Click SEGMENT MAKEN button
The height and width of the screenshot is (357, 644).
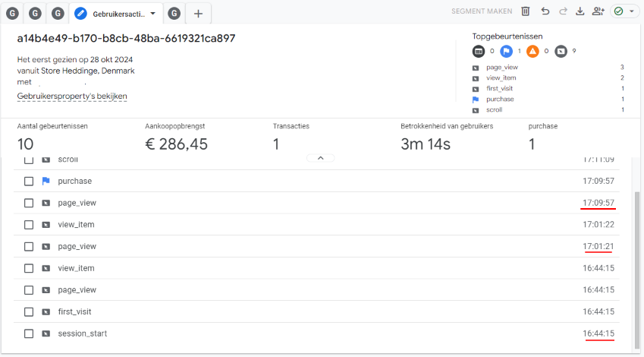tap(482, 11)
